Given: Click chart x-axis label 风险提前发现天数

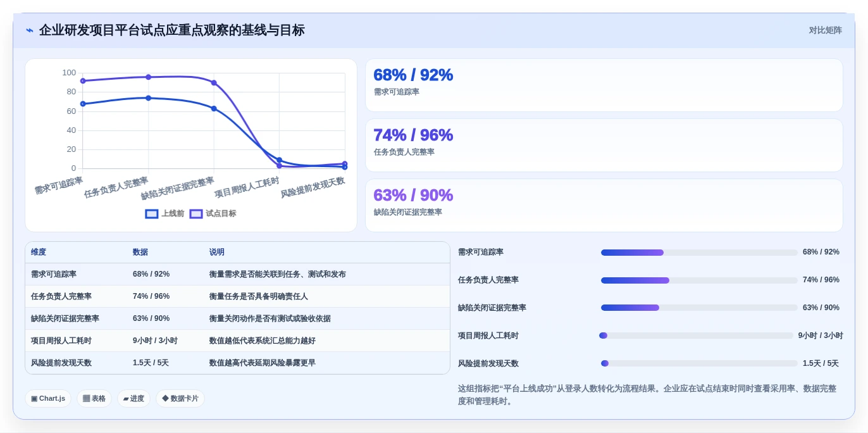Looking at the screenshot, I should [313, 187].
